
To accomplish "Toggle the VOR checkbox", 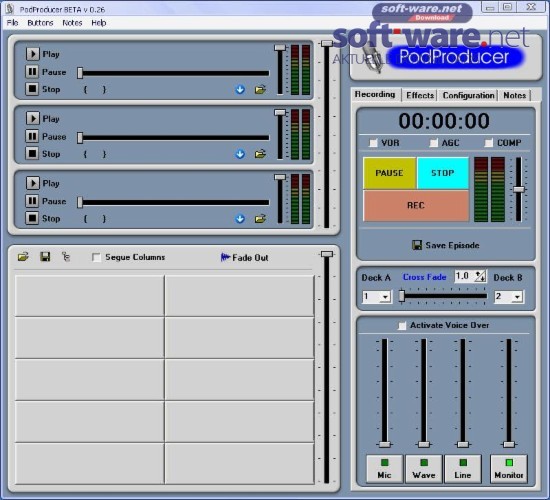I will 373,142.
